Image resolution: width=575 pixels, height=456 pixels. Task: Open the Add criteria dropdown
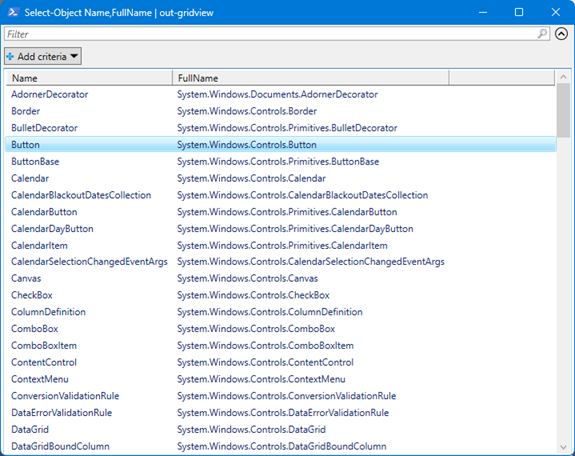point(43,56)
